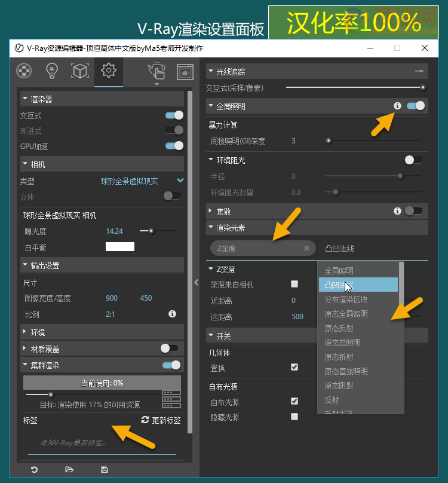Expand the 材质覆盖 section

pyautogui.click(x=24, y=349)
